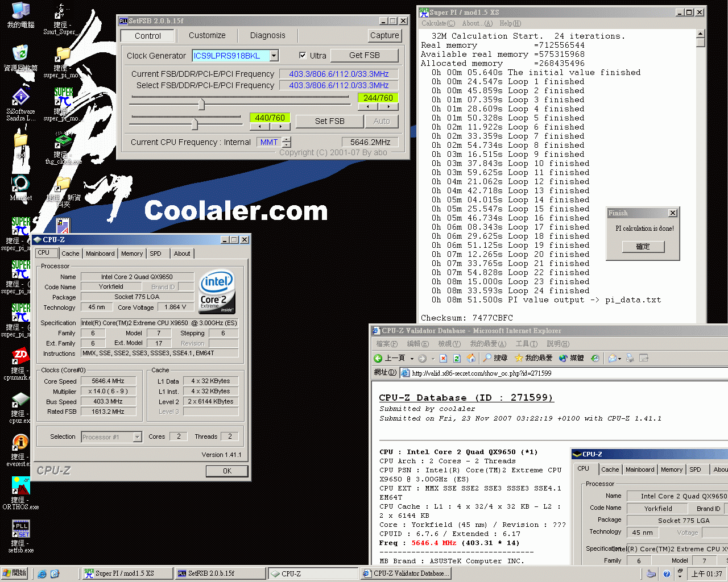Switch to SetFSB taskbar button
Screen dimensions: 728x582
tap(221, 573)
